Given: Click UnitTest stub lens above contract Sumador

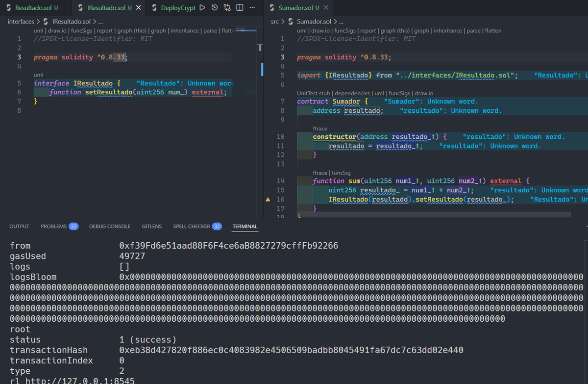Looking at the screenshot, I should [x=314, y=93].
